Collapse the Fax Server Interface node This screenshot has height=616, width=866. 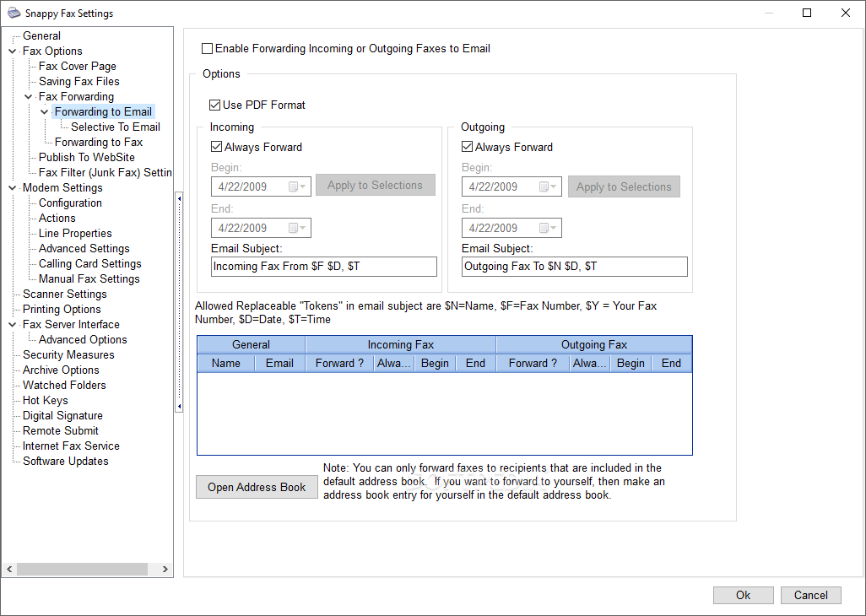pos(13,325)
